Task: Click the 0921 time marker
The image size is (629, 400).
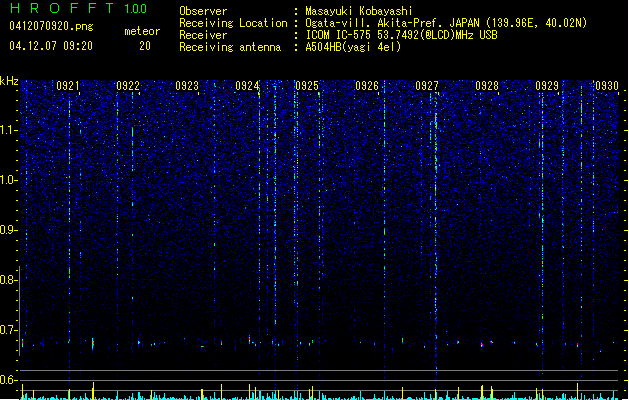Action: (67, 86)
